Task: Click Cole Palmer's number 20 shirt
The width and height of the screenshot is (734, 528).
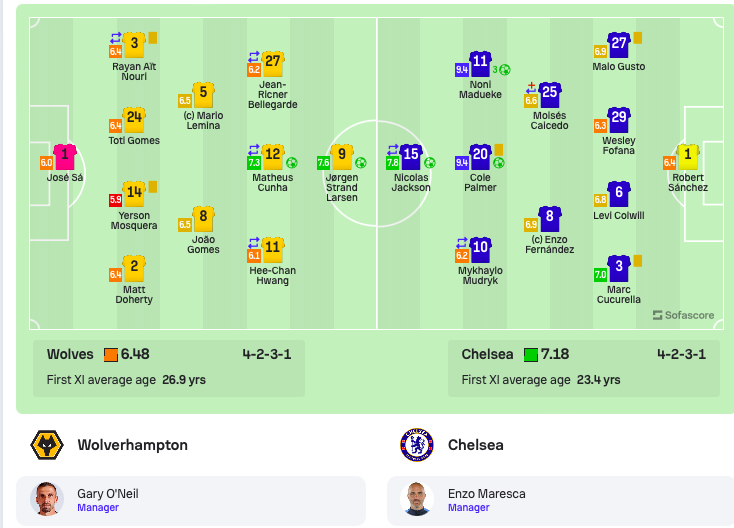Action: click(480, 156)
